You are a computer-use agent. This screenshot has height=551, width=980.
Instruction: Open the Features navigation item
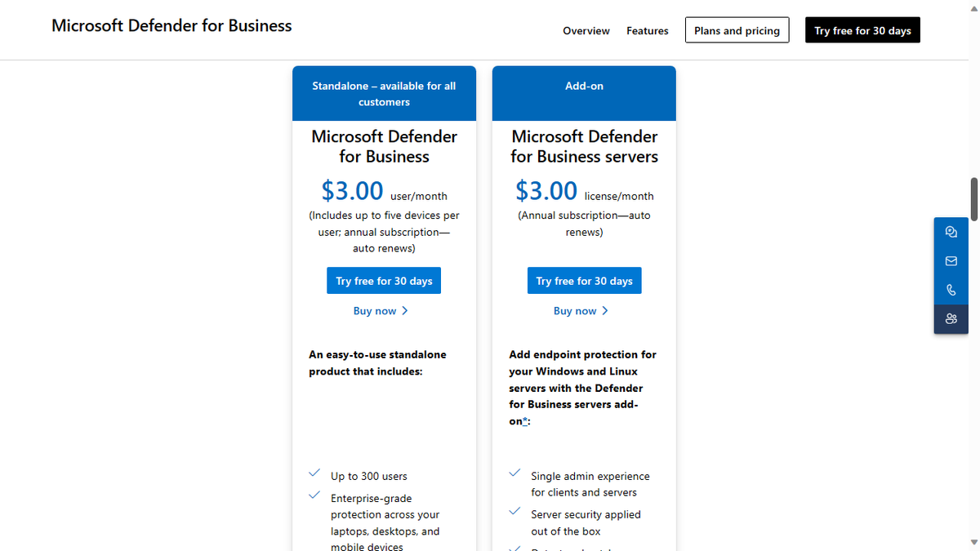tap(648, 30)
